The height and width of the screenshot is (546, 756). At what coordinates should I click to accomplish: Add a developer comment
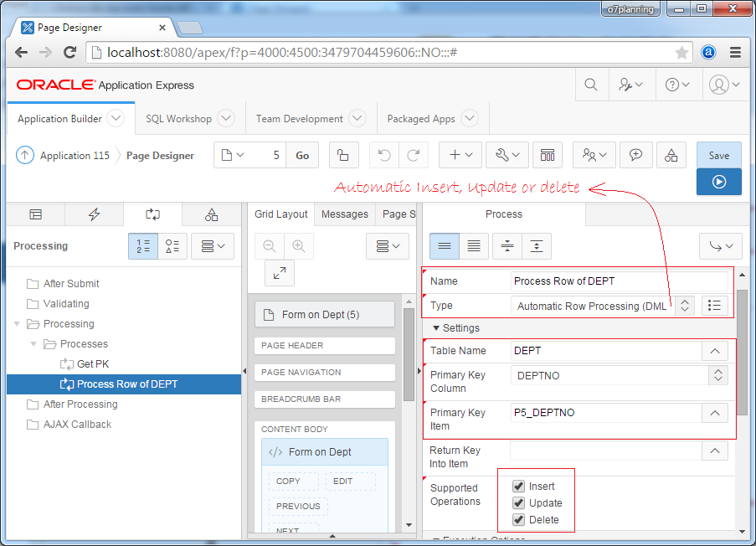coord(636,155)
